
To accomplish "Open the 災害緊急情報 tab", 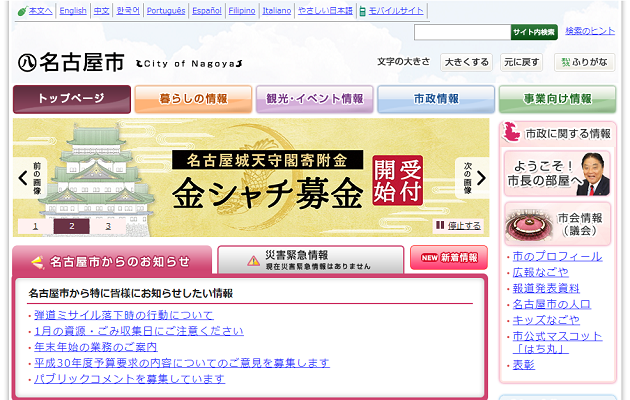I will point(311,260).
